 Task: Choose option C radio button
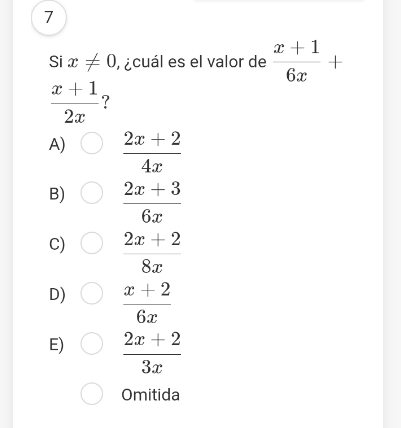(x=92, y=243)
